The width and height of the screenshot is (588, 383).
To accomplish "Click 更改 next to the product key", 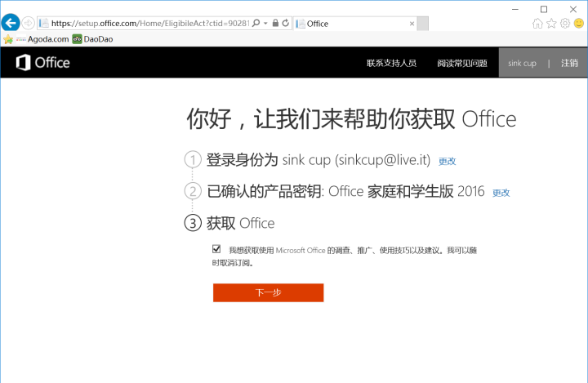I will pyautogui.click(x=501, y=193).
